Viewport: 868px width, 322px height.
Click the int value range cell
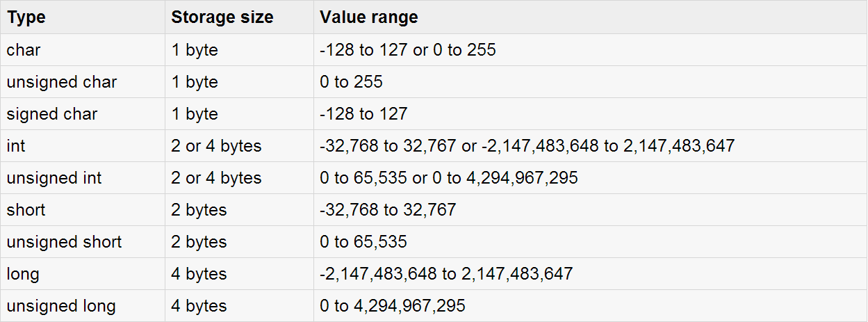(527, 146)
